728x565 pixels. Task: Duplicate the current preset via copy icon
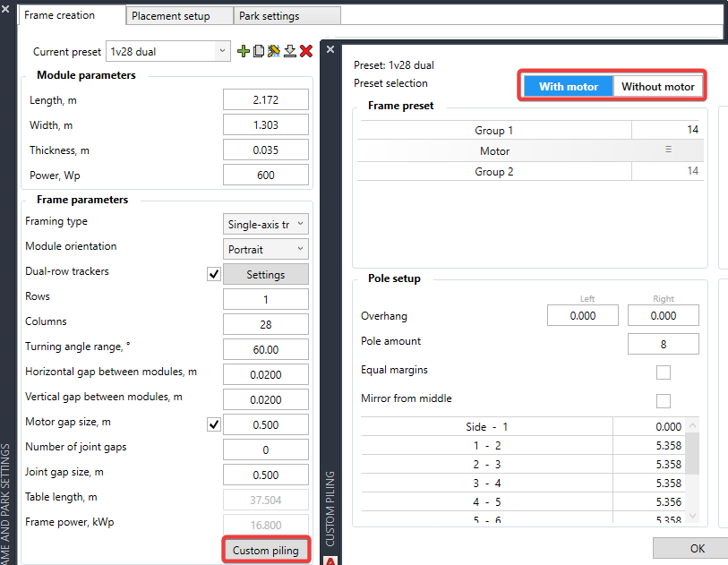(259, 52)
